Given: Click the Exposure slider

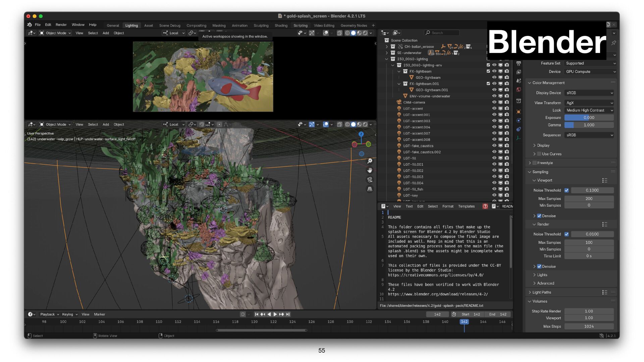Looking at the screenshot, I should [x=589, y=118].
